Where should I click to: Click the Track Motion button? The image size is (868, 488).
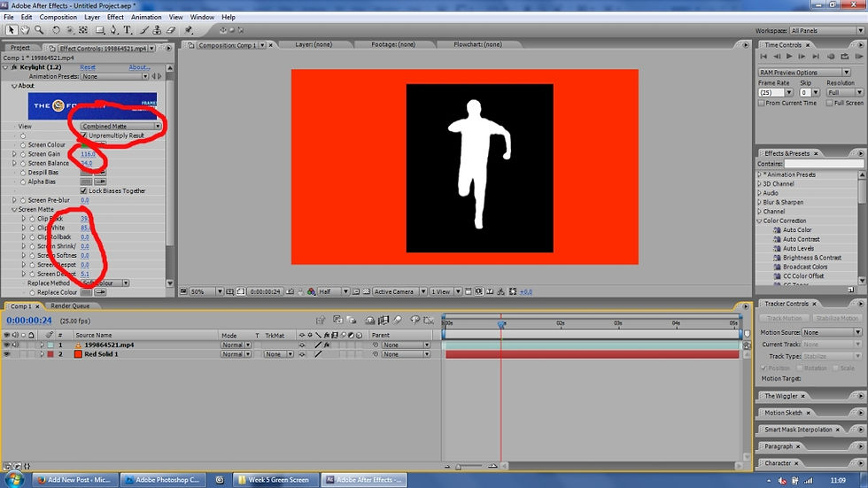tap(785, 319)
